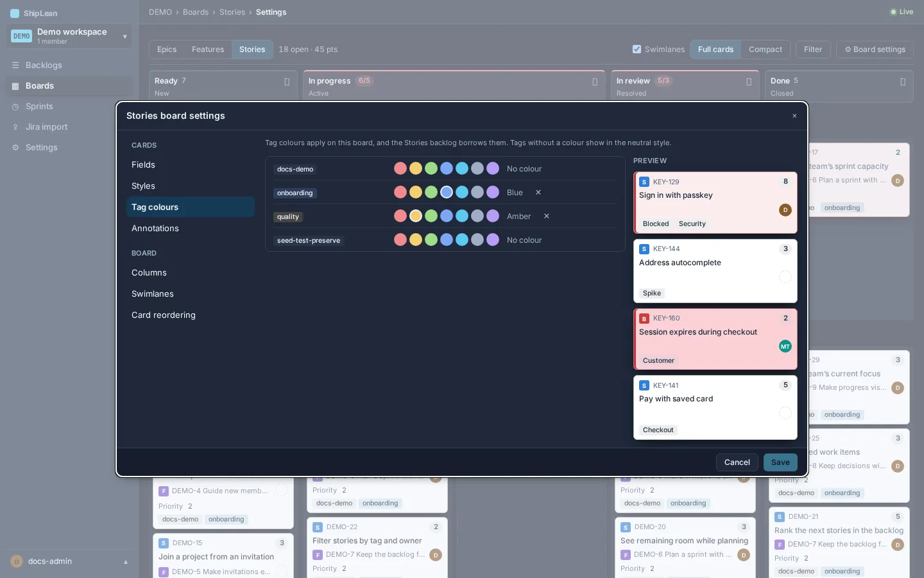The width and height of the screenshot is (924, 578).
Task: Click the Save button
Action: coord(780,462)
